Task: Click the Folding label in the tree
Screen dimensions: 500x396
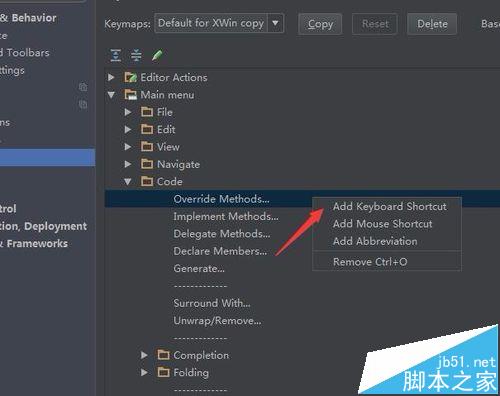Action: coord(191,373)
